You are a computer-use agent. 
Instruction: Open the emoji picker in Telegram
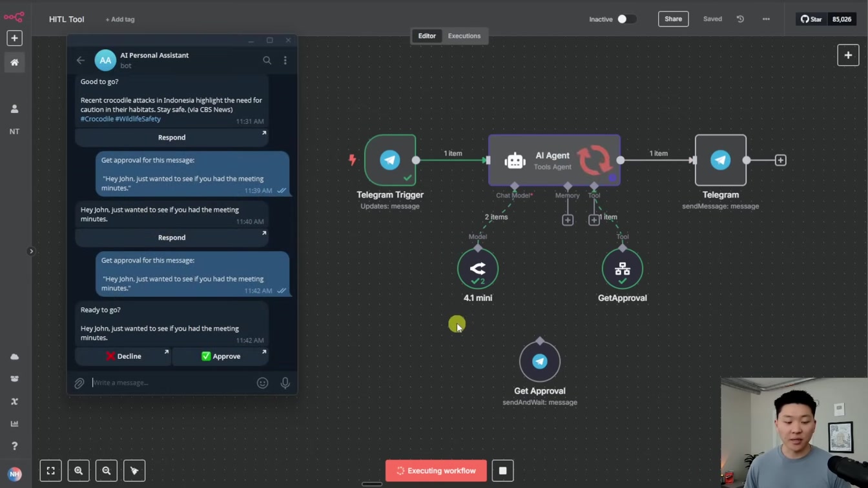click(x=263, y=383)
